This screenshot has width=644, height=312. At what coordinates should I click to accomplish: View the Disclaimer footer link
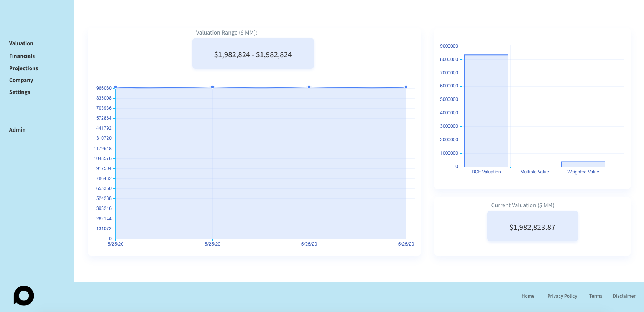(624, 296)
